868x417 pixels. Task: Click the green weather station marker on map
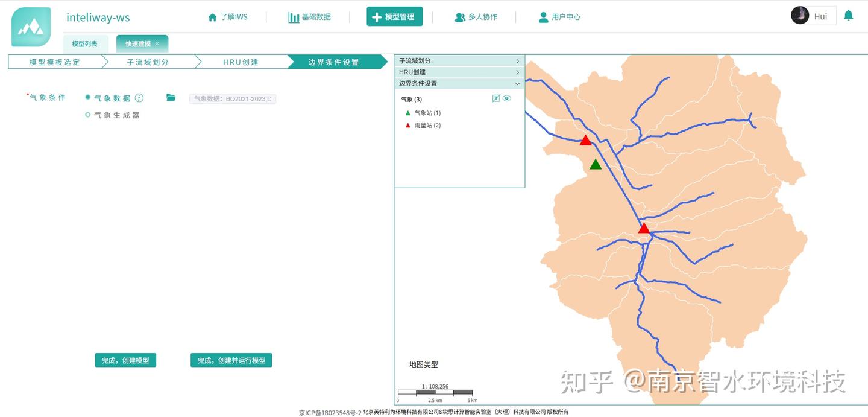(x=596, y=164)
